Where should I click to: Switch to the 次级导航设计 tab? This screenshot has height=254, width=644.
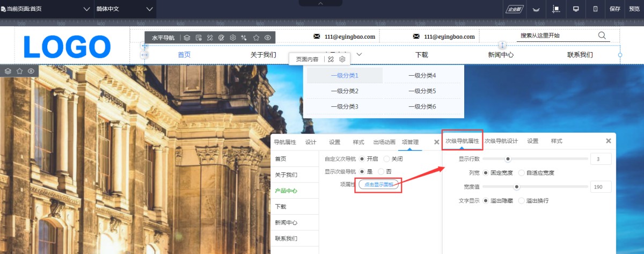(501, 141)
